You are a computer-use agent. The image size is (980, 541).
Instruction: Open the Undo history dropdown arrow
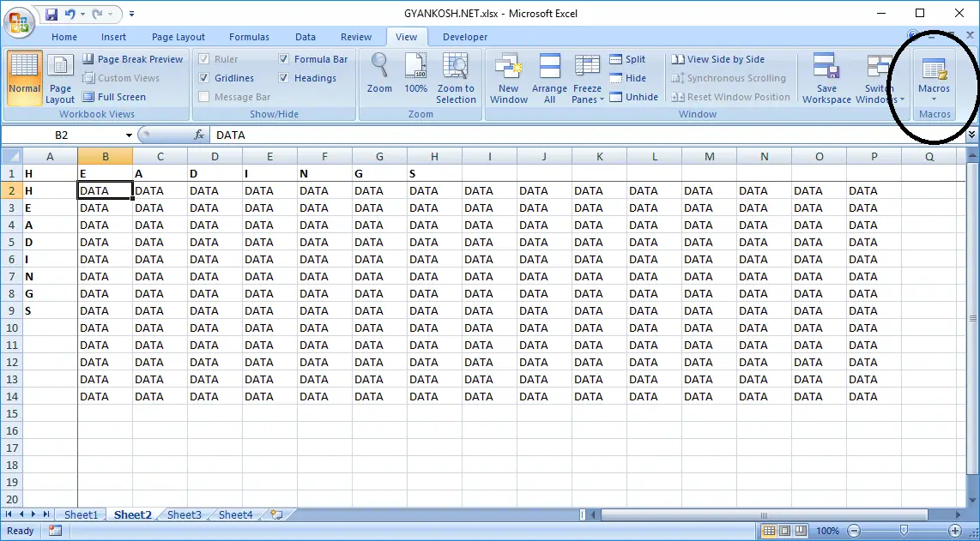click(x=82, y=13)
